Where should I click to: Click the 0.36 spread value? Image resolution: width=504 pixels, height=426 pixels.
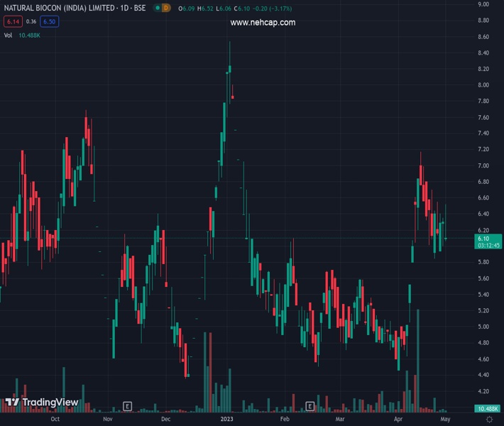point(31,22)
